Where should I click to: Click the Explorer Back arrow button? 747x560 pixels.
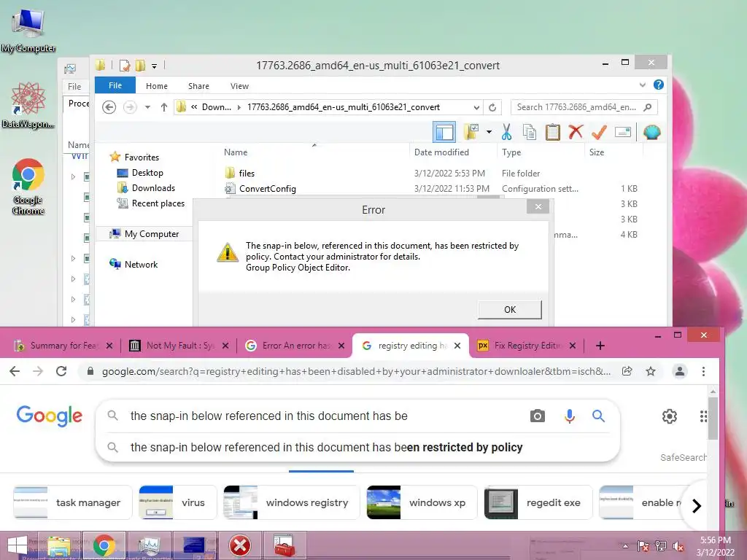pyautogui.click(x=109, y=107)
